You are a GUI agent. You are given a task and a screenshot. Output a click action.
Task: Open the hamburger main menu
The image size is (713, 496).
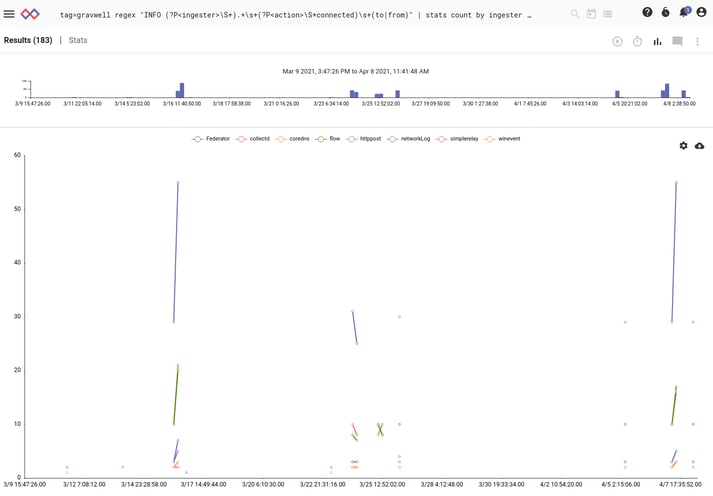tap(10, 14)
